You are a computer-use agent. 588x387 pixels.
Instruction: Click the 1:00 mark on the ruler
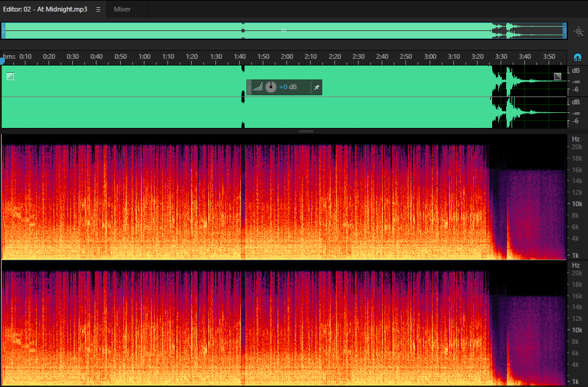[144, 56]
